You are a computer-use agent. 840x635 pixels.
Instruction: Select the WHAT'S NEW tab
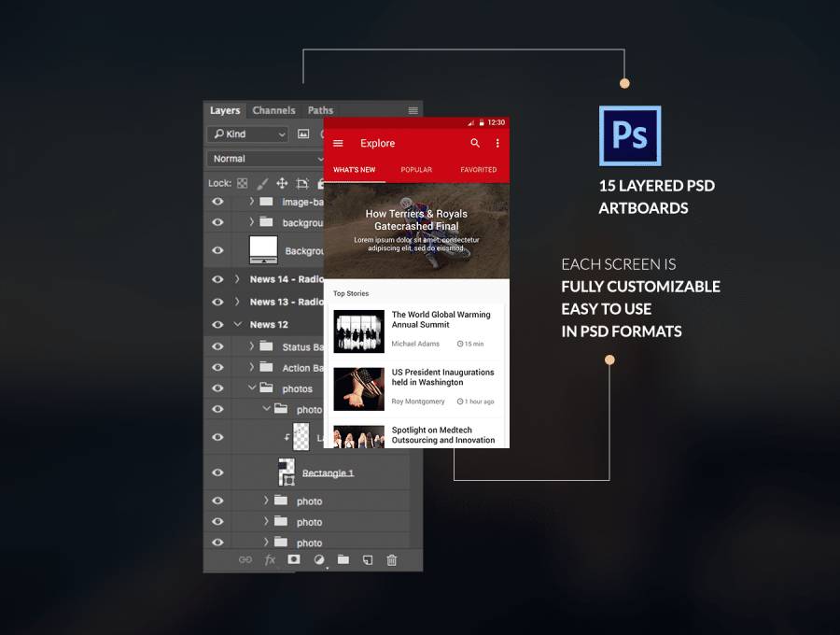click(354, 169)
